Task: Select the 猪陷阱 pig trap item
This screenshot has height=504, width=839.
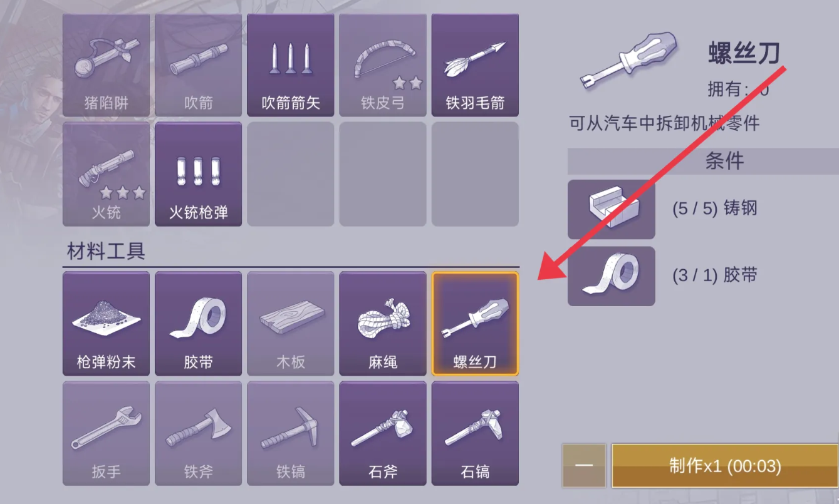Action: tap(107, 65)
